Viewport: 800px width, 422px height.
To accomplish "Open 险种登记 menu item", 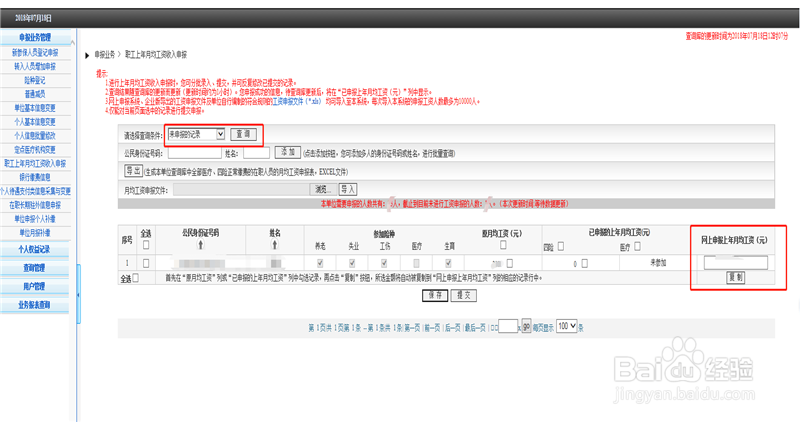I will (x=35, y=80).
